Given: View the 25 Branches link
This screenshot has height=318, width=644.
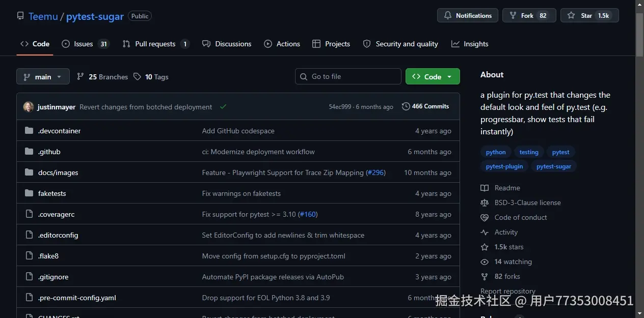Looking at the screenshot, I should click(x=102, y=77).
